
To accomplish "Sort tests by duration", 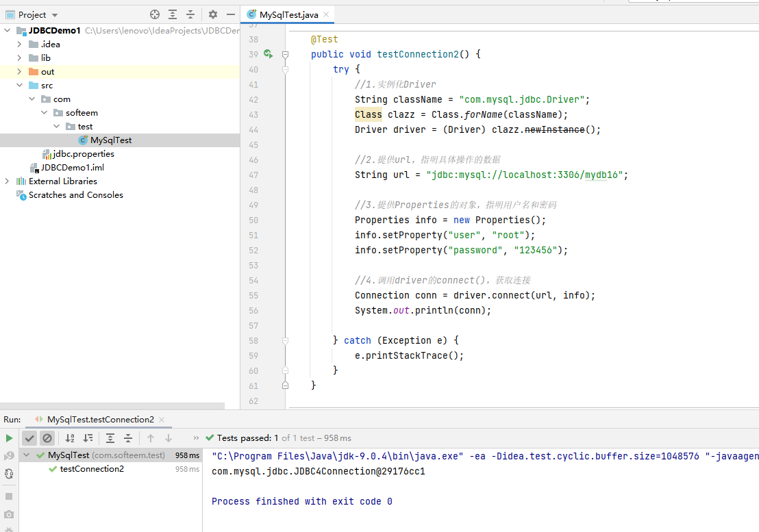I will pos(88,438).
